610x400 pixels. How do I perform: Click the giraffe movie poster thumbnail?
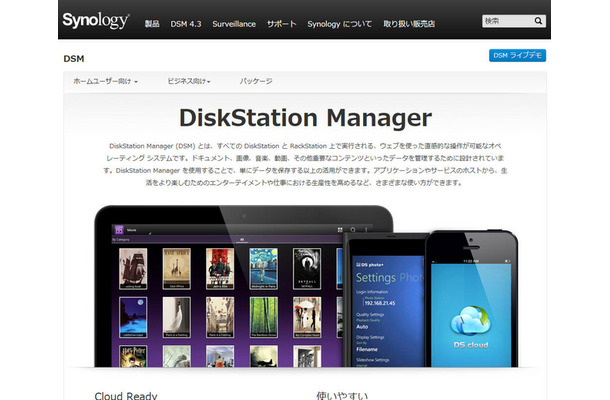click(x=177, y=268)
